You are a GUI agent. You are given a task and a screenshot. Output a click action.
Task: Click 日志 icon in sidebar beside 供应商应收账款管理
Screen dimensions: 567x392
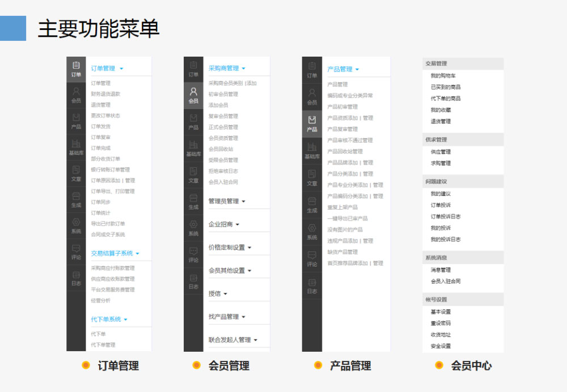pos(76,278)
